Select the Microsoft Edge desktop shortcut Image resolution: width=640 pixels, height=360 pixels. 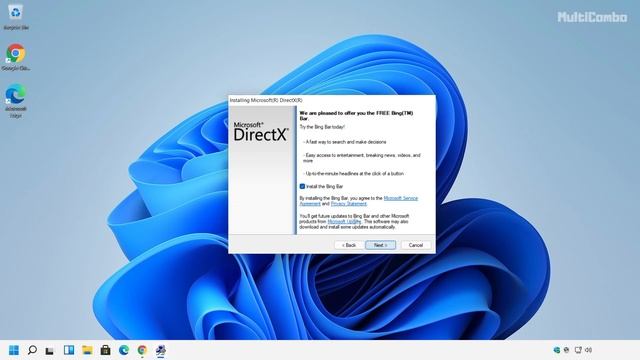click(16, 100)
